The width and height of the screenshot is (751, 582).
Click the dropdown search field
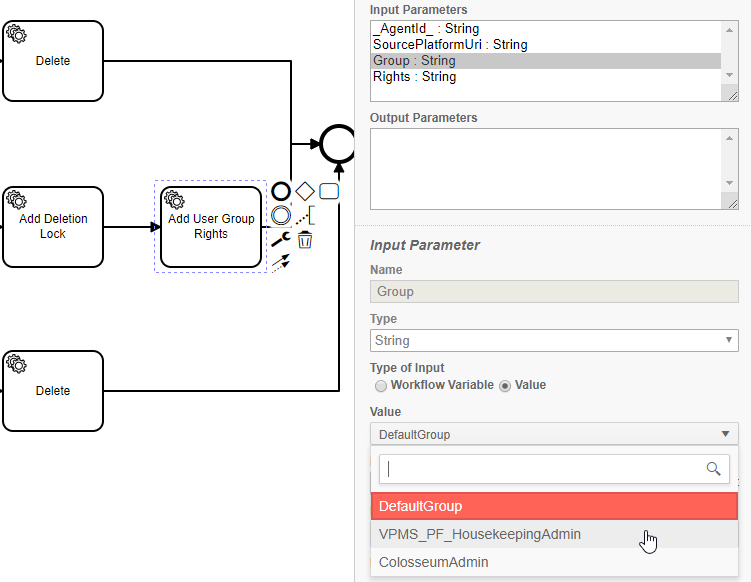tap(540, 468)
